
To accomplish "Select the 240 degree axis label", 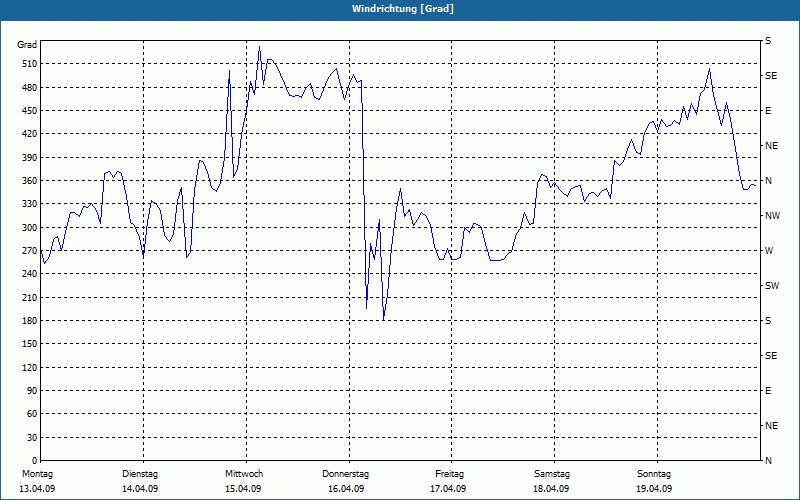I will tap(30, 274).
